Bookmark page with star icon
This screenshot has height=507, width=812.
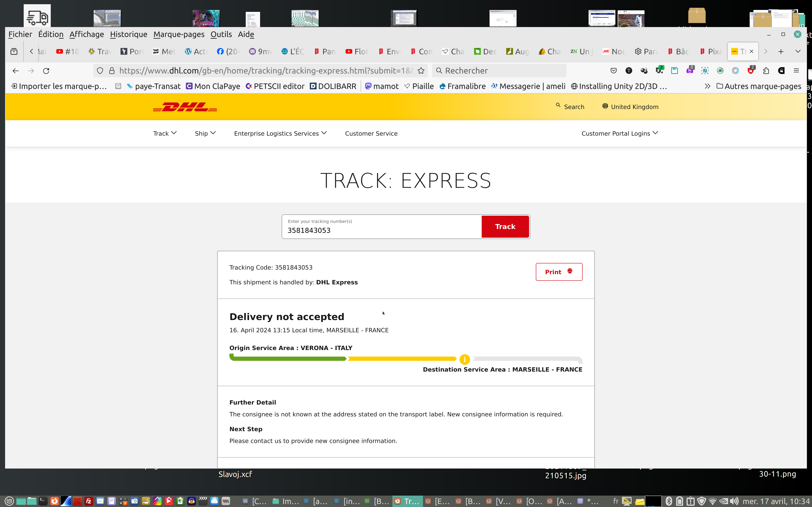pyautogui.click(x=421, y=71)
